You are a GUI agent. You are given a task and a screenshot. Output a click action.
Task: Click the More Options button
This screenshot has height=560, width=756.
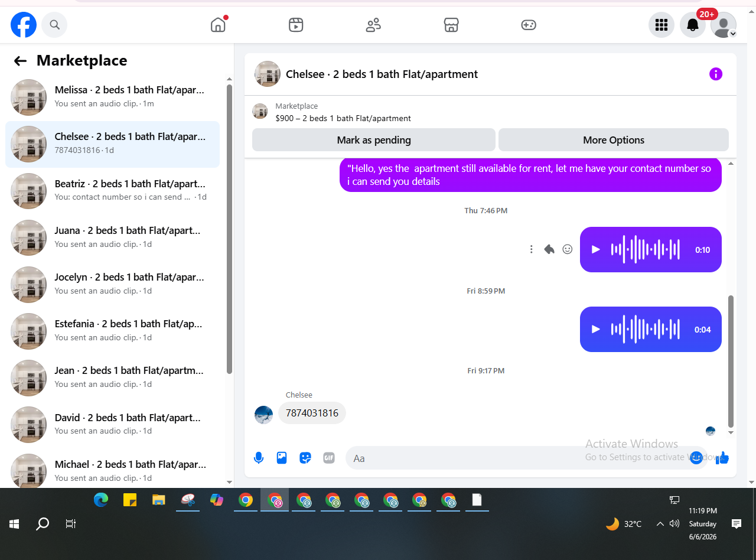pos(614,140)
